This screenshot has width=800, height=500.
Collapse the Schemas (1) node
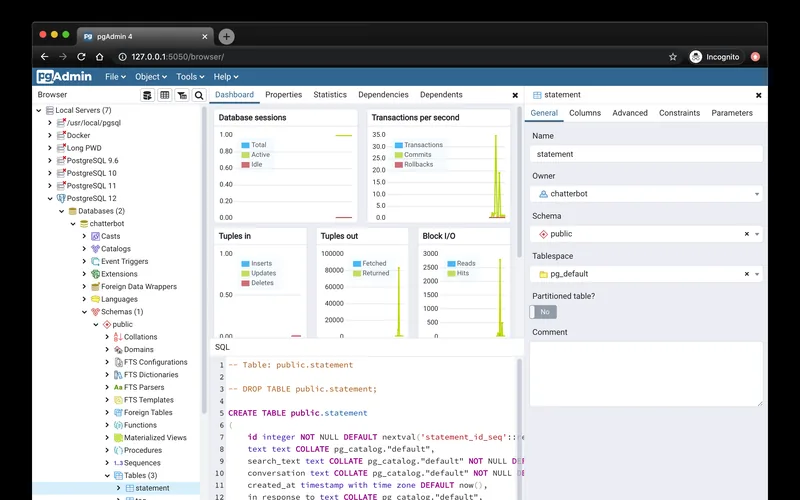click(84, 312)
